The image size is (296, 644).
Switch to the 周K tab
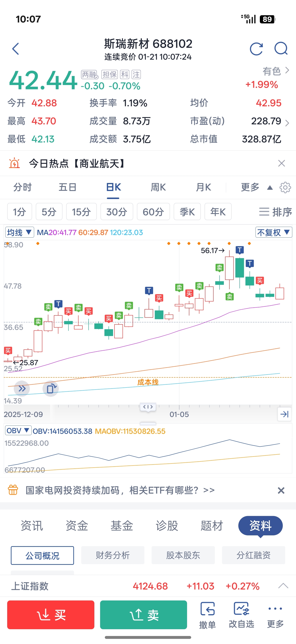[x=158, y=187]
